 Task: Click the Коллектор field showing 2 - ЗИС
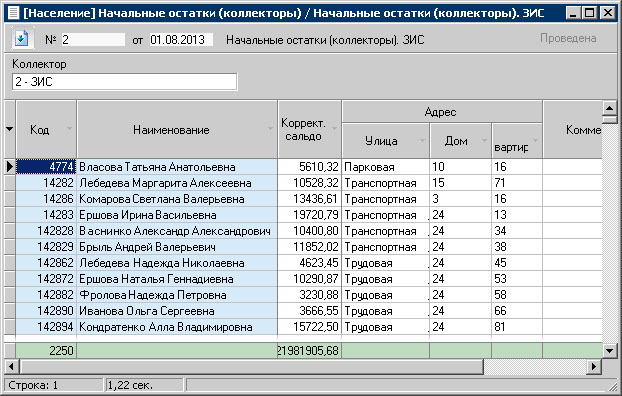coord(125,82)
